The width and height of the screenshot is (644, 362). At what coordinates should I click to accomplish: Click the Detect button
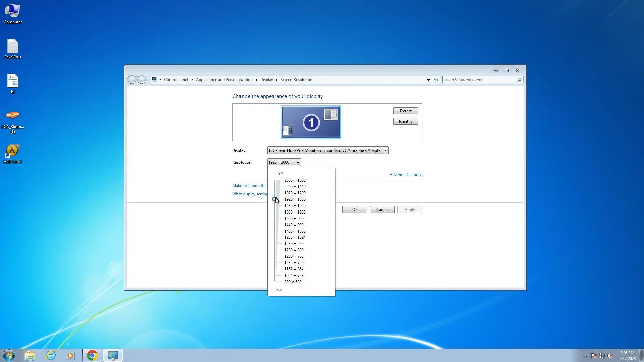406,111
